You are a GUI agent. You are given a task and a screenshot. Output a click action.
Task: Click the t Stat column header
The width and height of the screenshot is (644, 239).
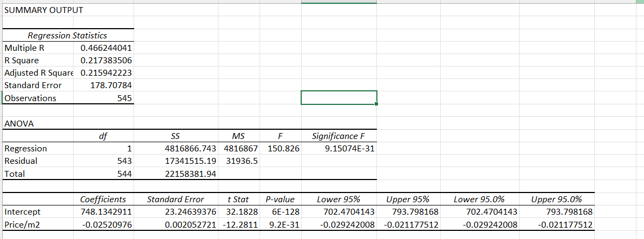point(238,200)
